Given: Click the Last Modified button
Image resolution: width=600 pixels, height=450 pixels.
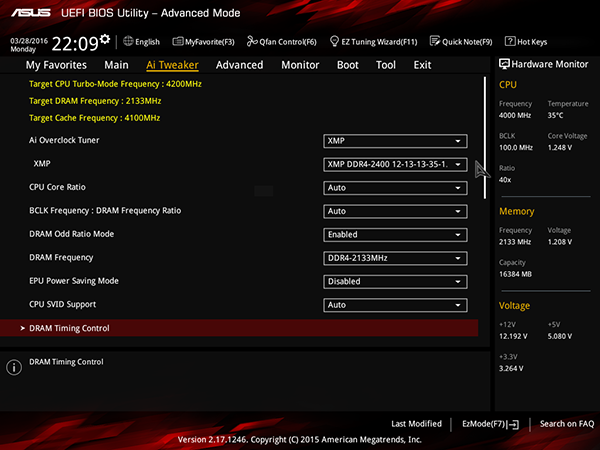Looking at the screenshot, I should point(416,424).
